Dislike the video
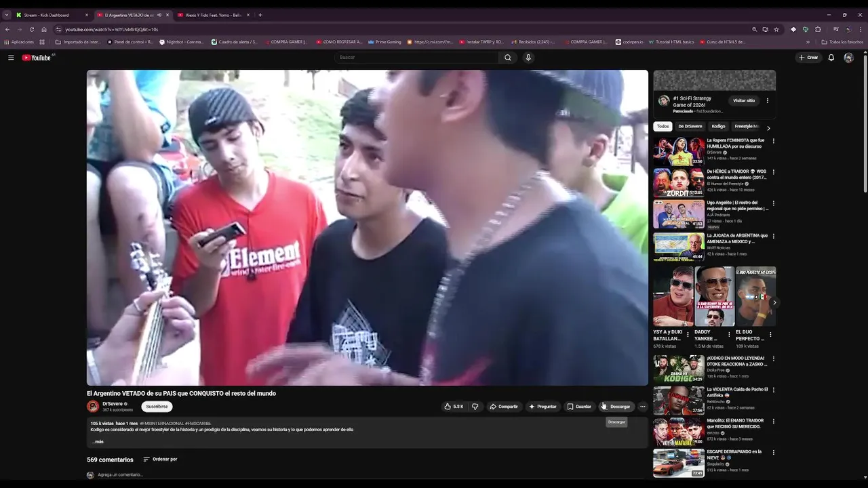Image resolution: width=868 pixels, height=488 pixels. click(x=475, y=407)
